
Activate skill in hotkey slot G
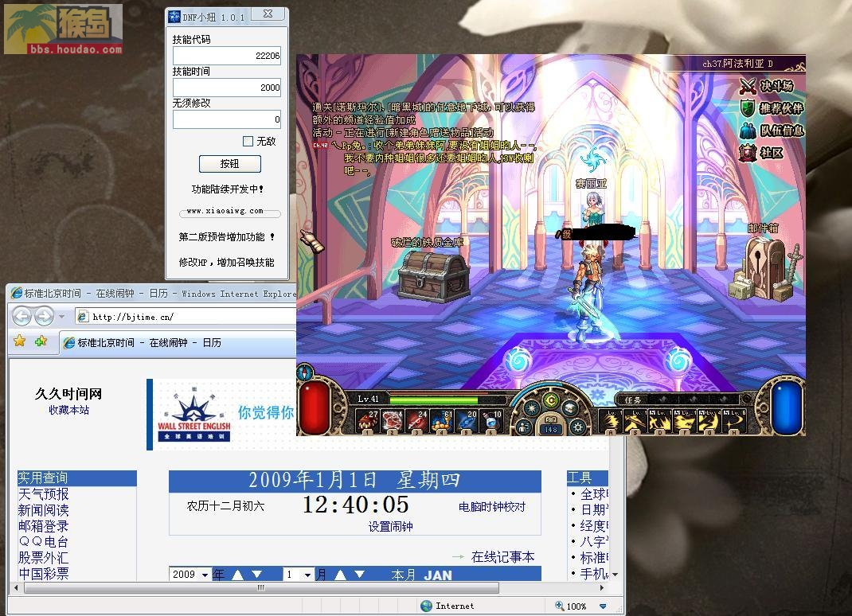[708, 421]
